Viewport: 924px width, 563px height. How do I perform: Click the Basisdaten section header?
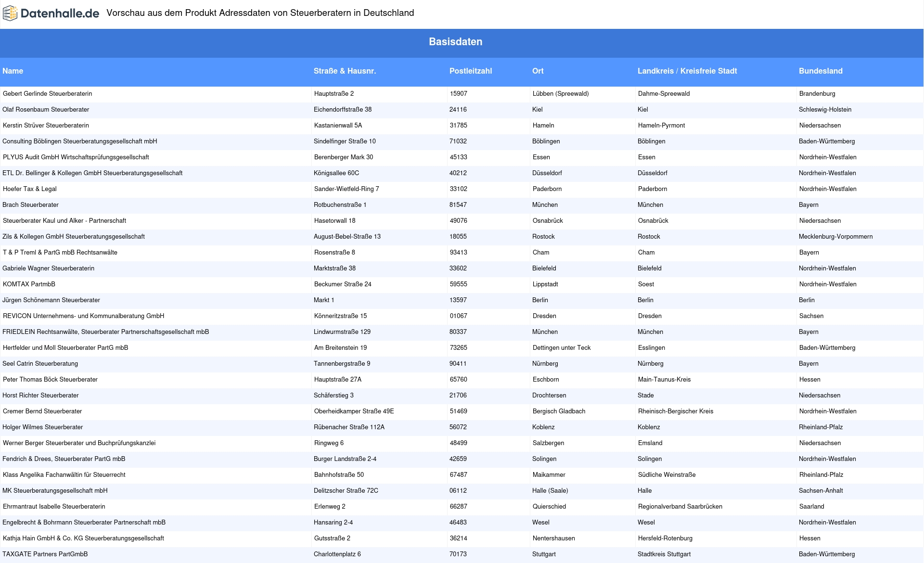click(x=455, y=42)
